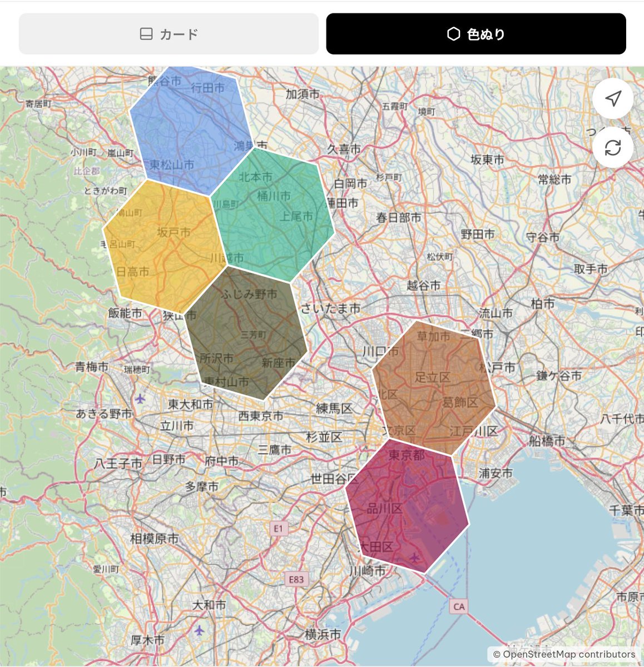The width and height of the screenshot is (644, 667).
Task: Click the airfield icon near 厚木市
Action: click(199, 630)
